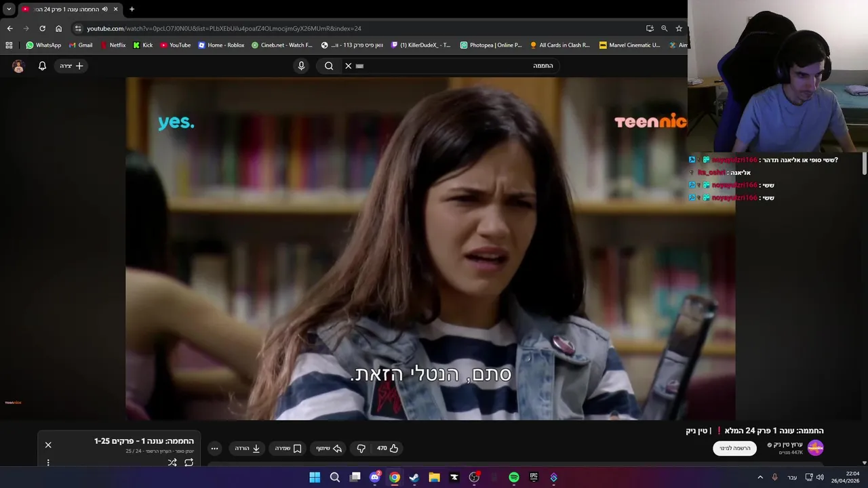Open the Netflix bookmark

(x=113, y=45)
